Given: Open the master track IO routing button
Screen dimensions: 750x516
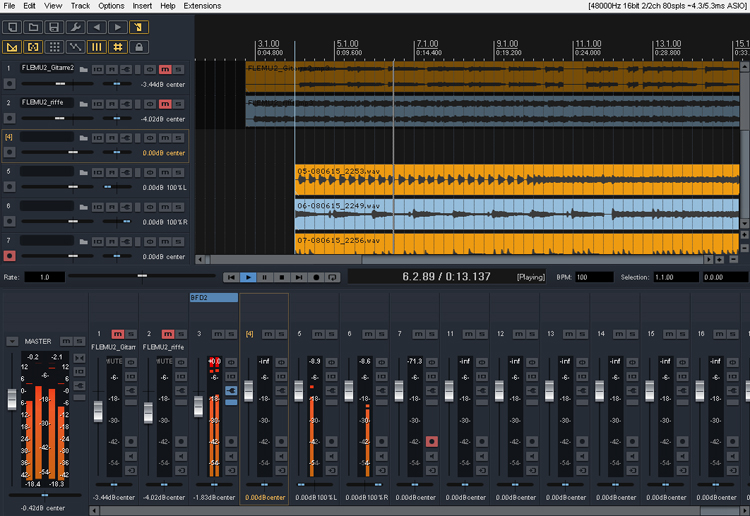Looking at the screenshot, I should point(79,372).
